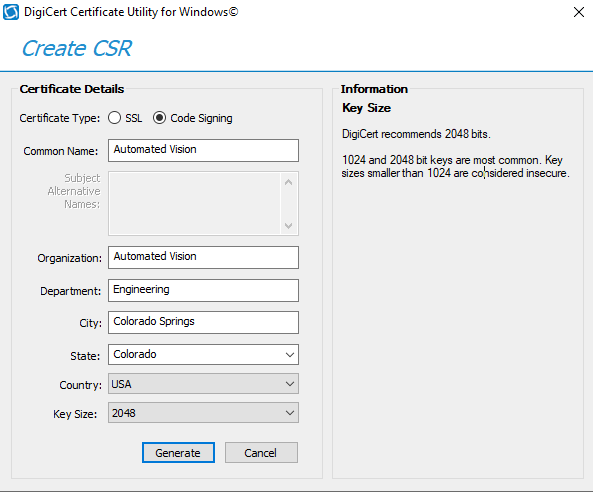Click the State combo box text Colorado

135,354
